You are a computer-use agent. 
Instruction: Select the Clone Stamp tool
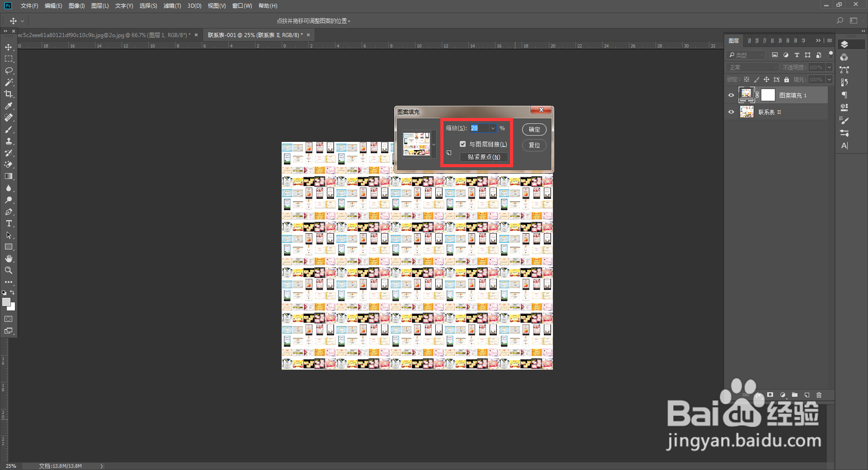click(x=9, y=141)
